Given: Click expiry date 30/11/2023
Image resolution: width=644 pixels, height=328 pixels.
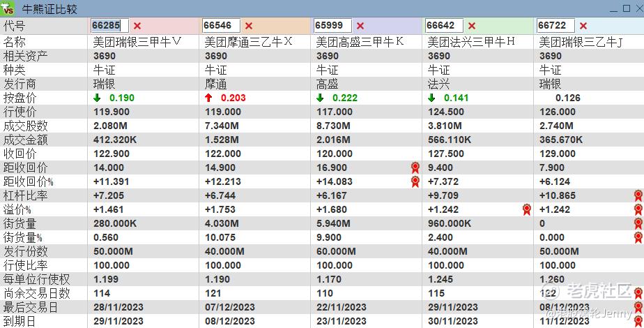Looking at the screenshot, I should (x=453, y=321).
